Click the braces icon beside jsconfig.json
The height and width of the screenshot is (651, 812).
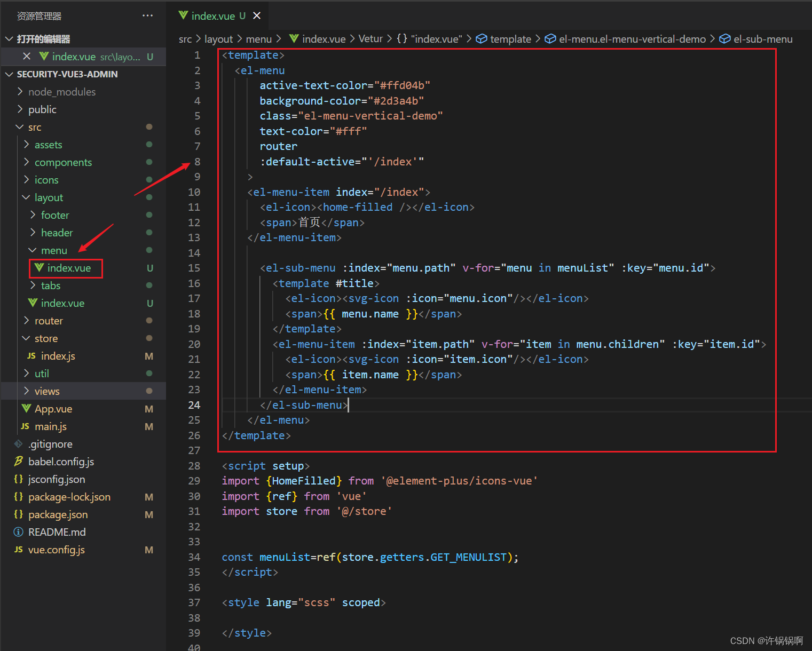pyautogui.click(x=19, y=479)
